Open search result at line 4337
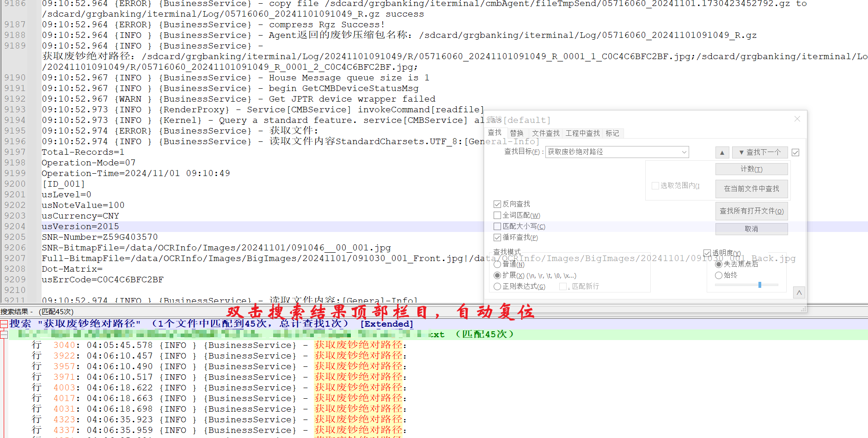 (x=219, y=430)
